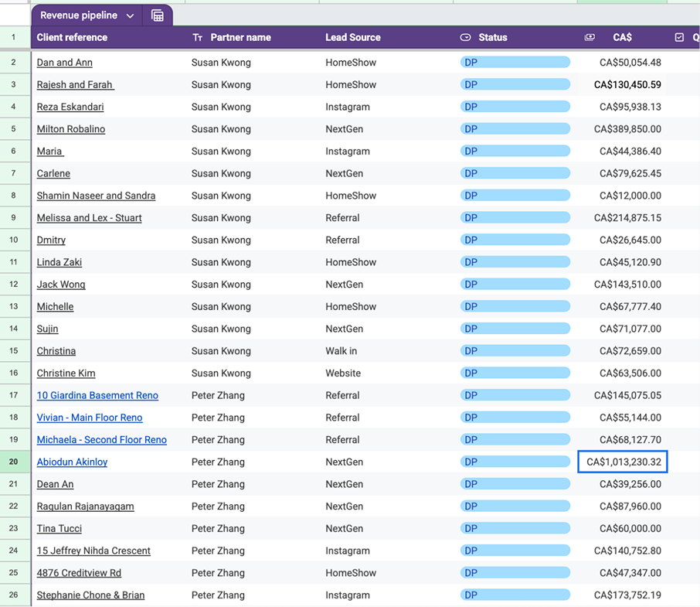The image size is (700, 607).
Task: Open the DP status dropdown for Reza Eskandari
Action: (515, 107)
